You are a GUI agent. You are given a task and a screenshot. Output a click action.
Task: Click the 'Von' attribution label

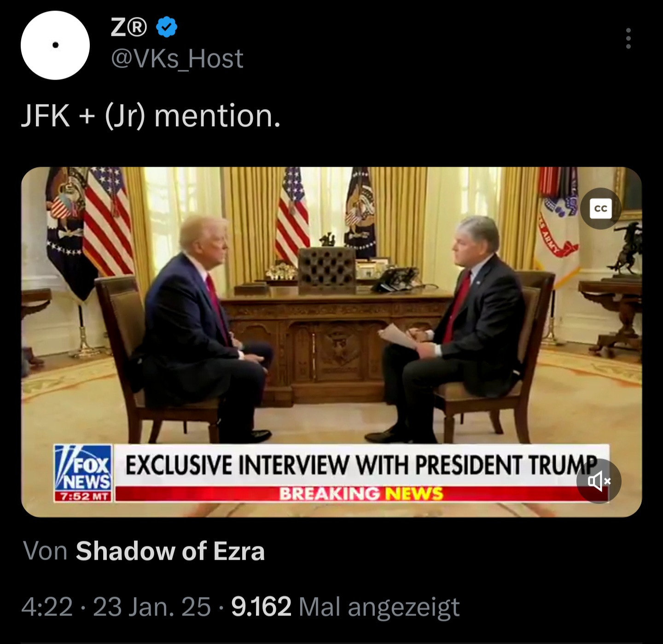click(45, 550)
